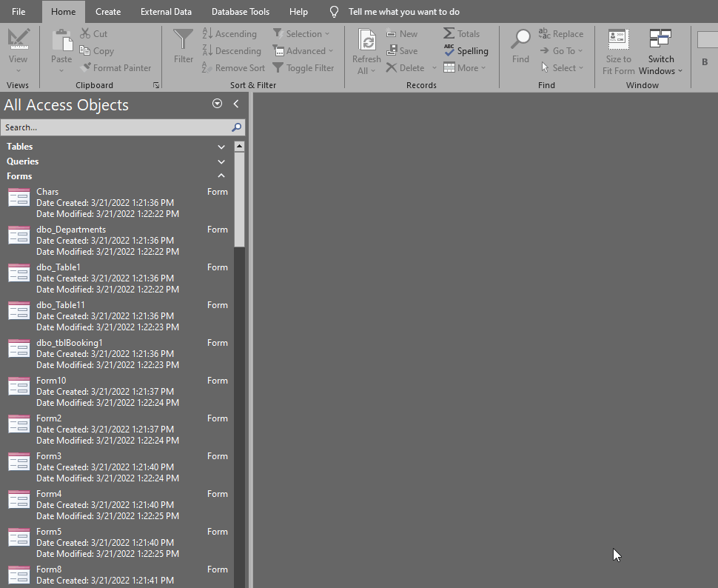This screenshot has height=588, width=718.
Task: Open the Select dropdown in Find group
Action: tap(562, 68)
